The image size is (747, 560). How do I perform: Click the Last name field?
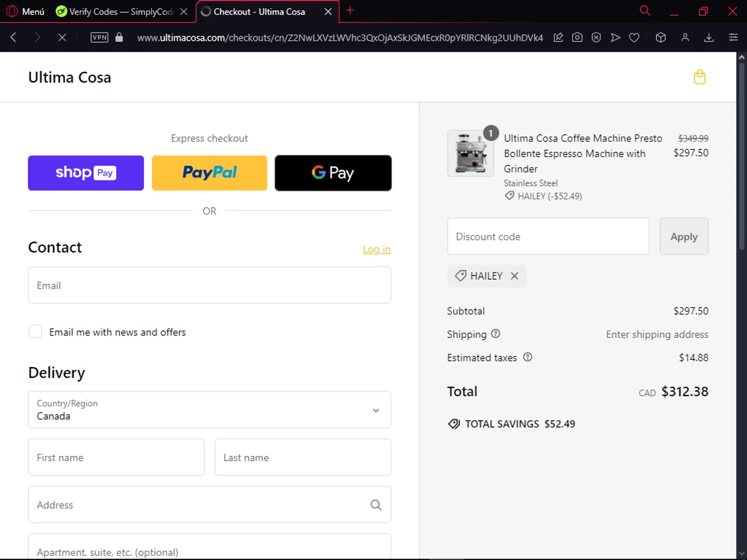pyautogui.click(x=303, y=457)
